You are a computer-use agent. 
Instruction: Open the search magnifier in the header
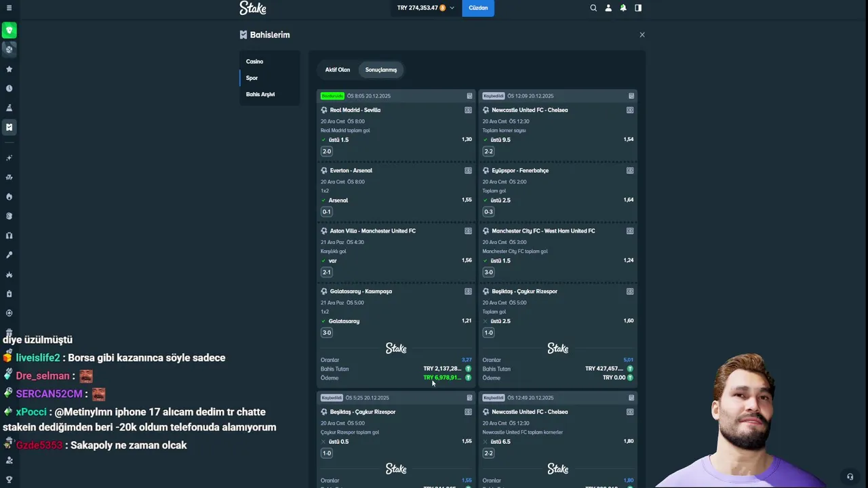[593, 8]
